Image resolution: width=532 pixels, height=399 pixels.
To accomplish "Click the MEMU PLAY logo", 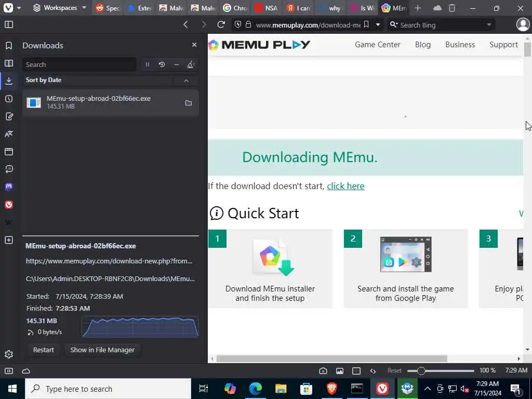I will (x=259, y=45).
